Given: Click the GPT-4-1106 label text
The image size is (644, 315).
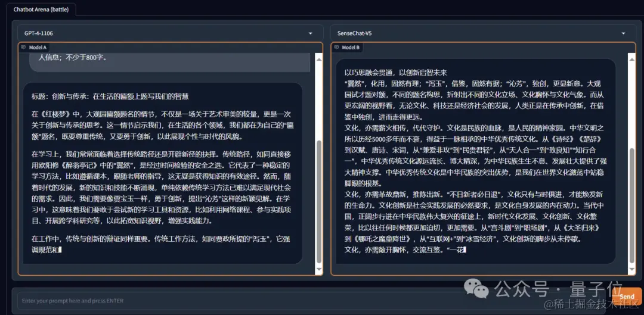Looking at the screenshot, I should [39, 33].
